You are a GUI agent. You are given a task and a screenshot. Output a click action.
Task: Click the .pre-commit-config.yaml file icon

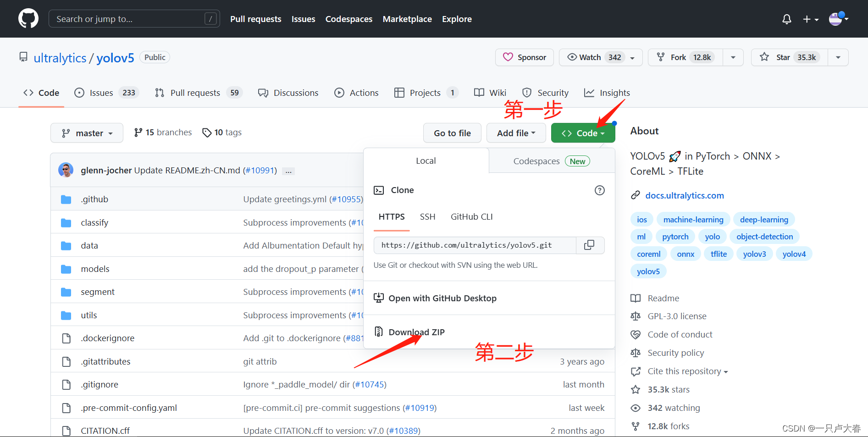pyautogui.click(x=66, y=408)
